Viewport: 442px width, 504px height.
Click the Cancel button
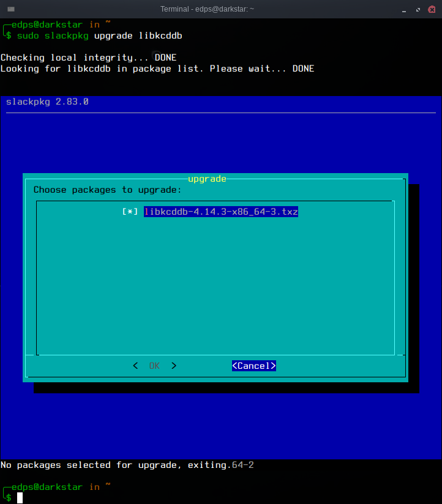pyautogui.click(x=254, y=366)
